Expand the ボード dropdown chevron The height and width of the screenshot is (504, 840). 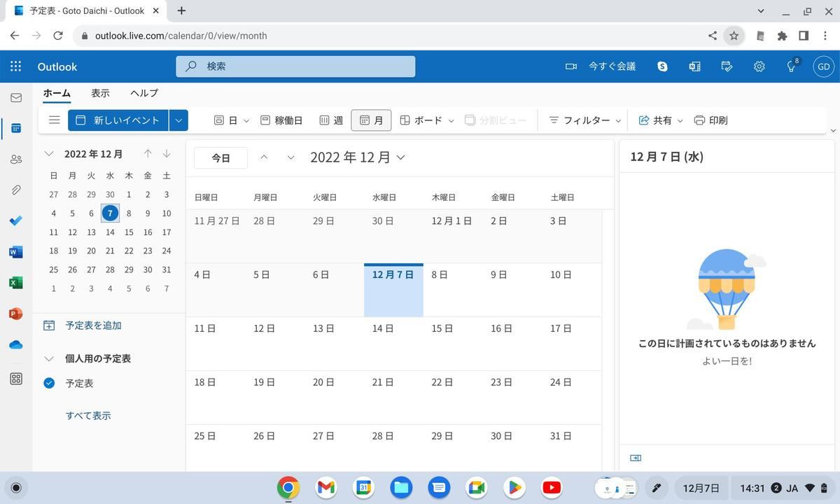pyautogui.click(x=451, y=120)
